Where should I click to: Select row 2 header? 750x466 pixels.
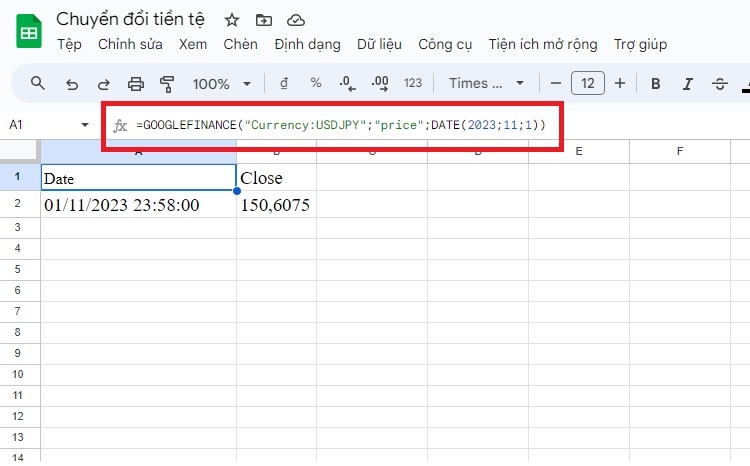pyautogui.click(x=18, y=204)
